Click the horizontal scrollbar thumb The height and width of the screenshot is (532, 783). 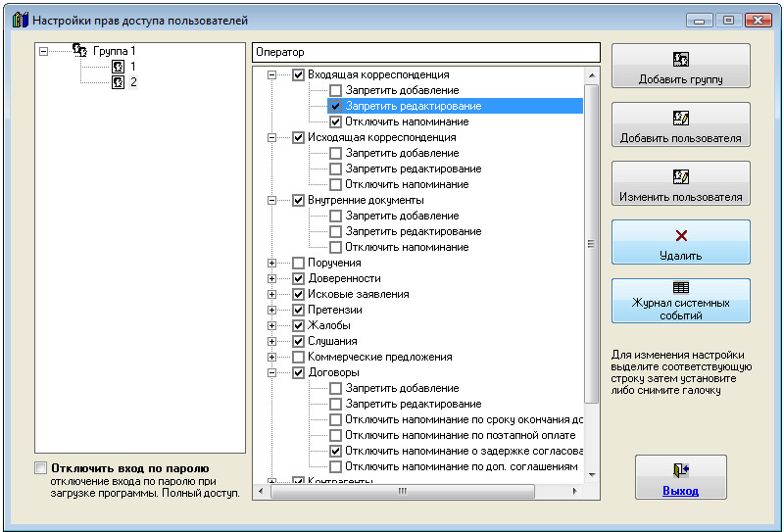click(x=403, y=491)
